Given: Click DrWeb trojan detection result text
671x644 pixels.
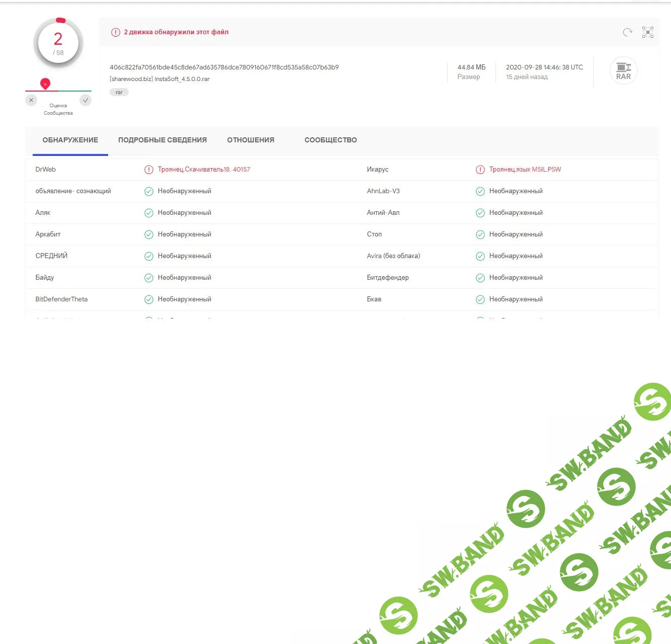Looking at the screenshot, I should [x=204, y=170].
